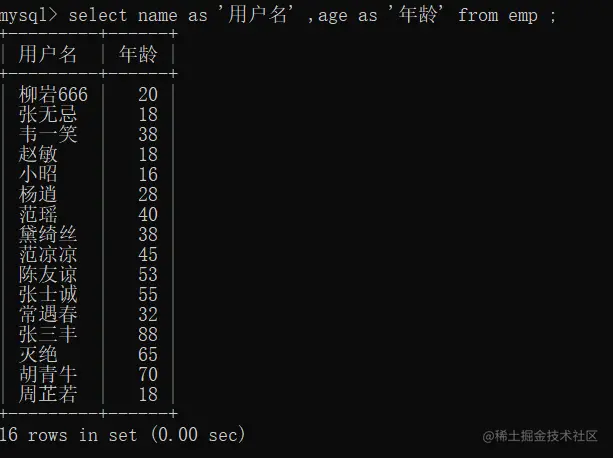
Task: Click the name 张无忌 in the table
Action: [48, 115]
